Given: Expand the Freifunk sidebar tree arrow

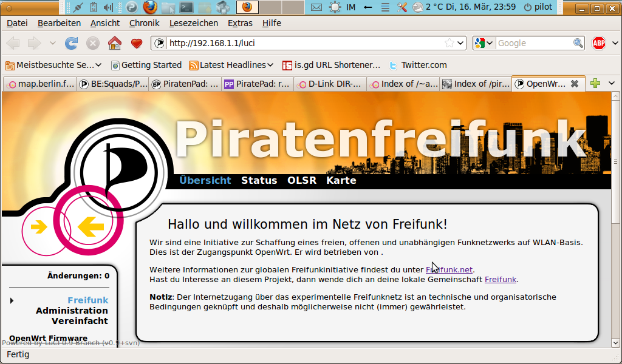Looking at the screenshot, I should 12,300.
